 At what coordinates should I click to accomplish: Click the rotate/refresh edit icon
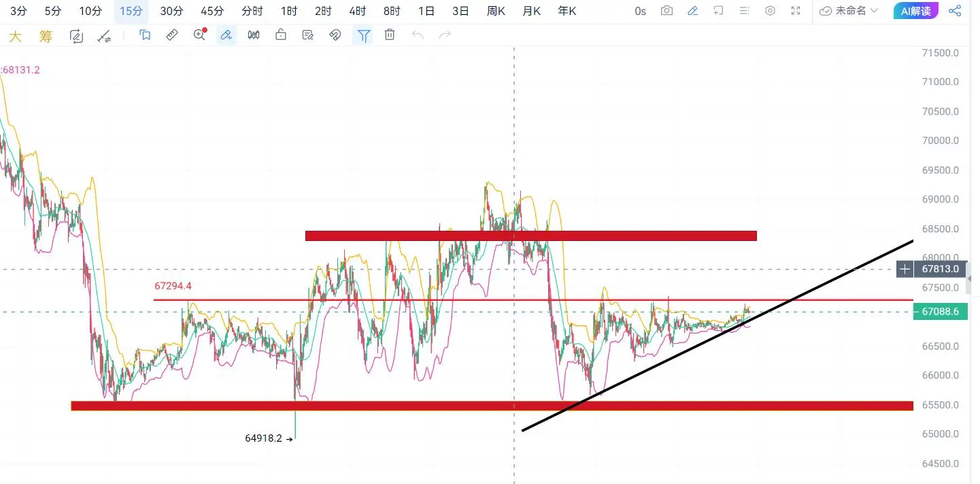pyautogui.click(x=76, y=36)
